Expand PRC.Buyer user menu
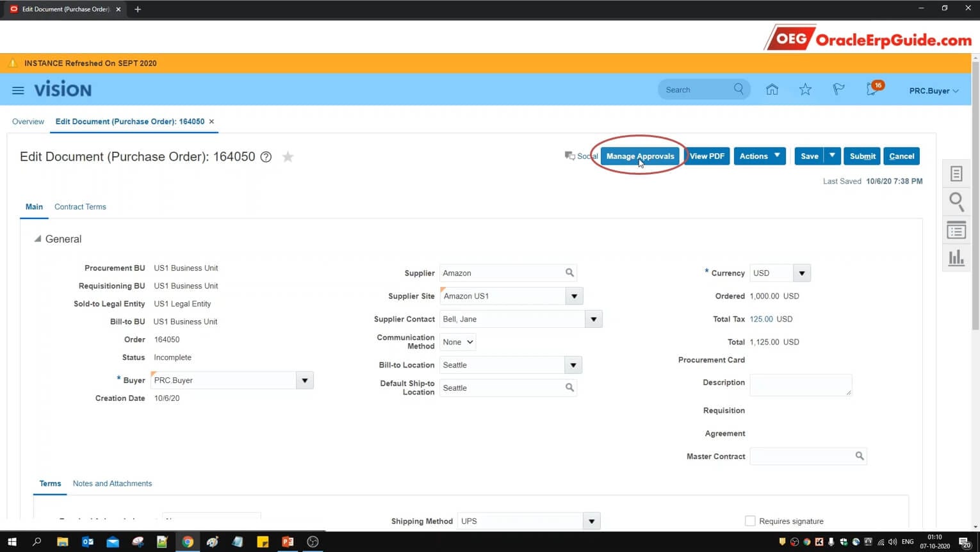 click(x=934, y=91)
